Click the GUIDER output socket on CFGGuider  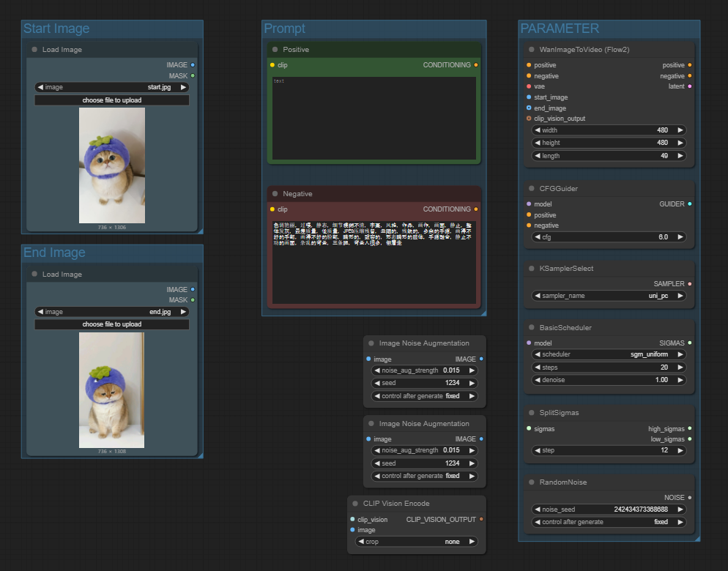[x=689, y=204]
